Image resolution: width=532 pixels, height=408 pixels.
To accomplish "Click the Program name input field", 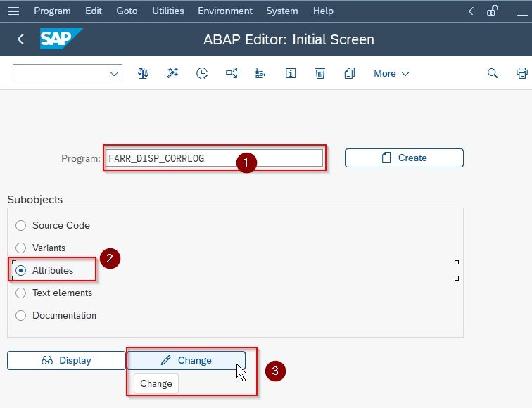I will pos(214,158).
